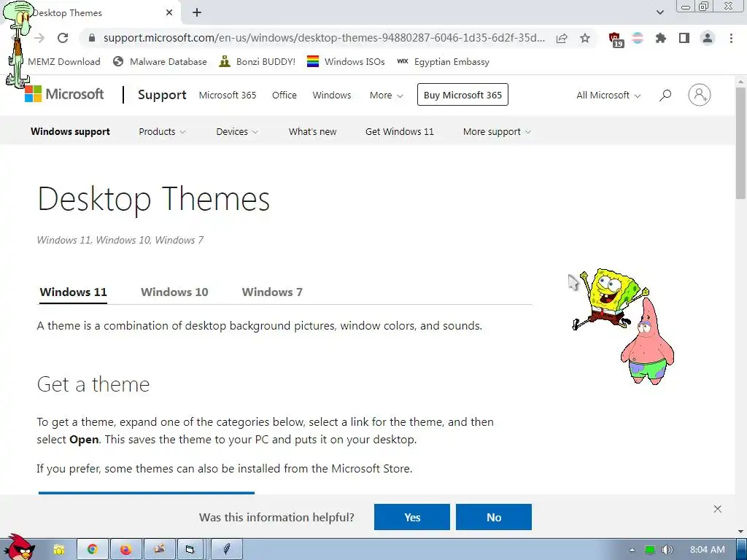
Task: Click the page vertical scrollbar thumb
Action: (x=740, y=143)
